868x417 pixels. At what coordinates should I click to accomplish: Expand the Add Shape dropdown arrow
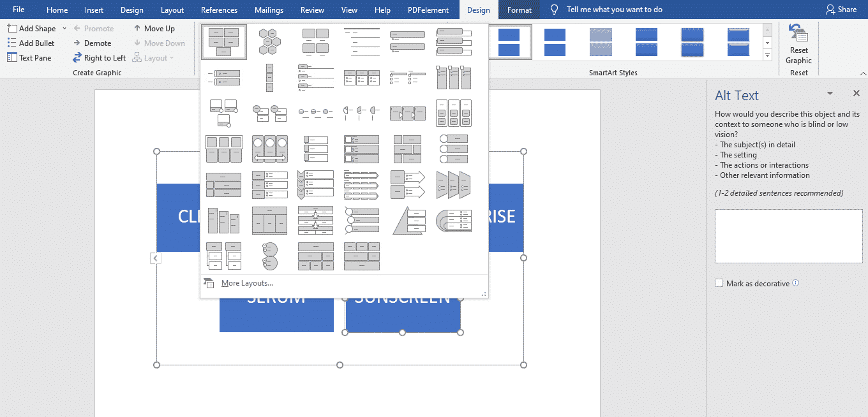click(x=64, y=28)
